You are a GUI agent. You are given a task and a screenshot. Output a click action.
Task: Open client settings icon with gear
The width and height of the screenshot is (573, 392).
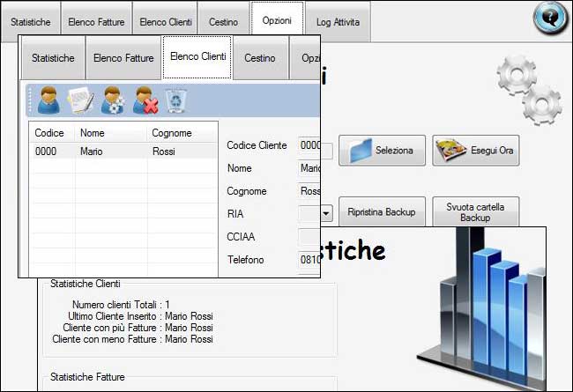tap(113, 99)
